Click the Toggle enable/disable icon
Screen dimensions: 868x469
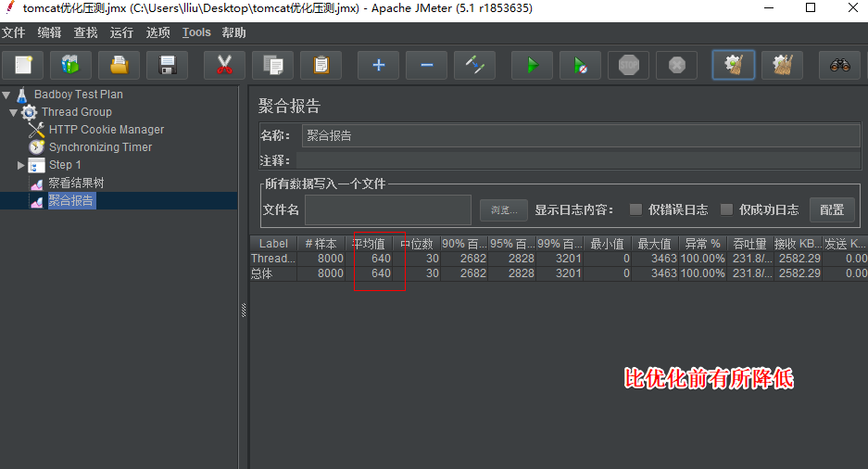point(475,65)
